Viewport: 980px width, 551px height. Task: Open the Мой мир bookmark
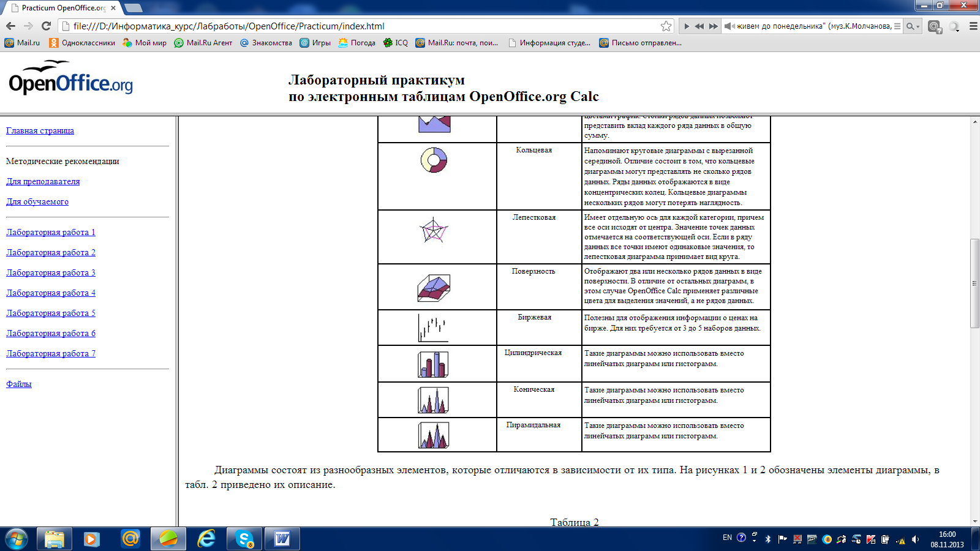pyautogui.click(x=145, y=43)
